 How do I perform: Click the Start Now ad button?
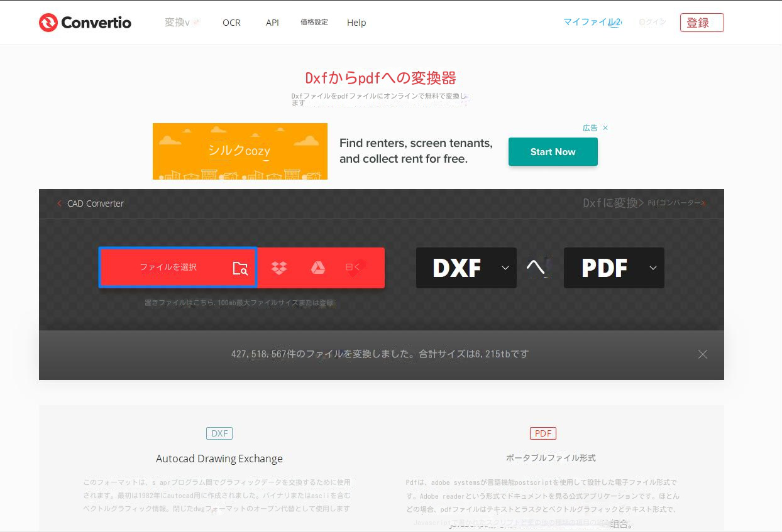[553, 152]
